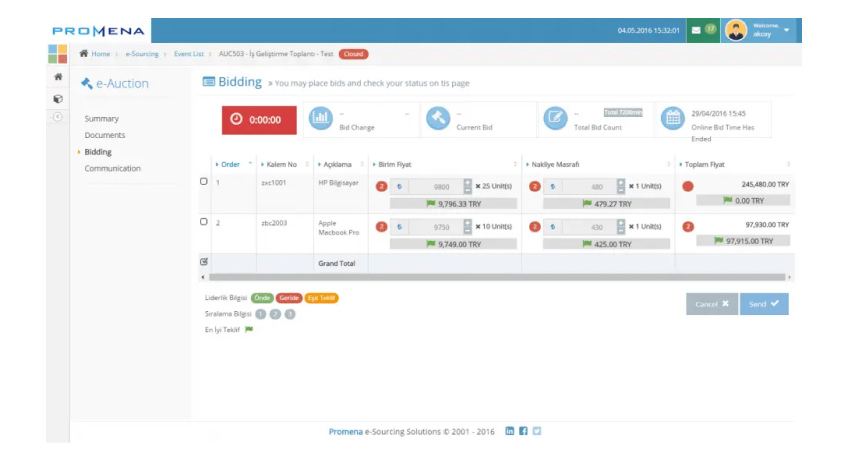Tick the checkbox for order 1 row
Viewport: 847px width, 460px height.
coord(204,182)
